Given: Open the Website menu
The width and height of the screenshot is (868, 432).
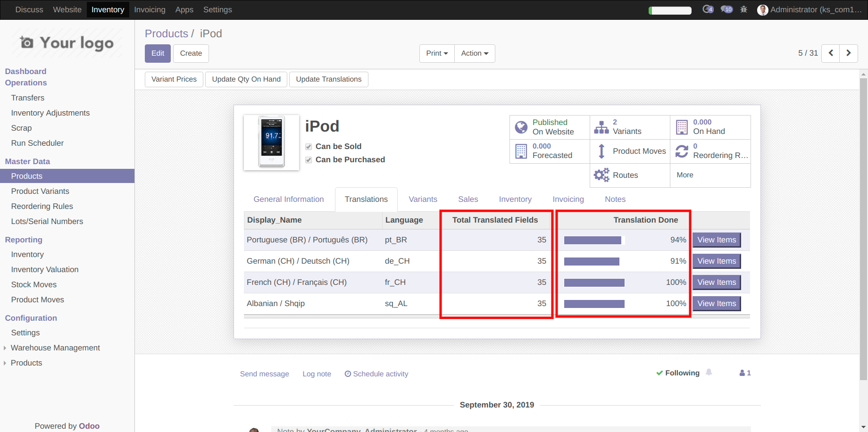Looking at the screenshot, I should click(x=67, y=9).
